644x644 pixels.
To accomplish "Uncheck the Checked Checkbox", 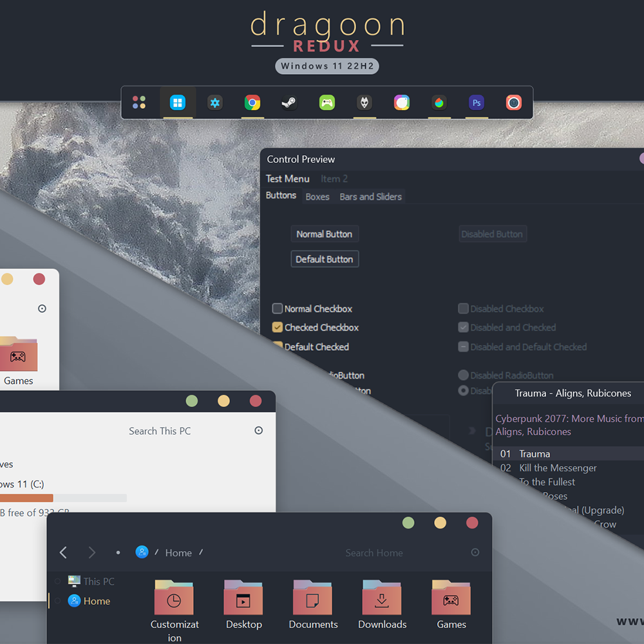I will [278, 327].
